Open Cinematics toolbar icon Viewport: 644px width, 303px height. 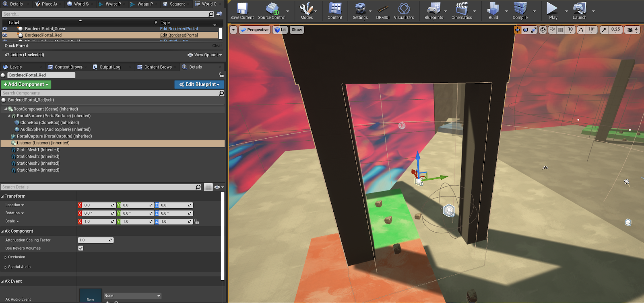(x=462, y=11)
